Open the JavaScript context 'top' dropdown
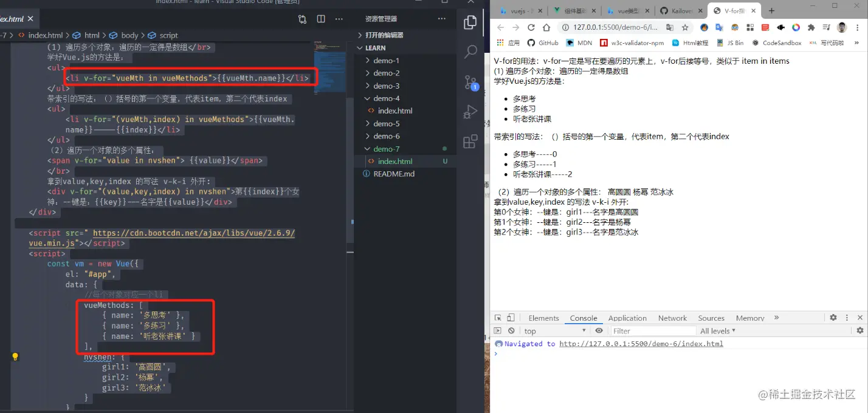This screenshot has height=413, width=868. (x=554, y=331)
